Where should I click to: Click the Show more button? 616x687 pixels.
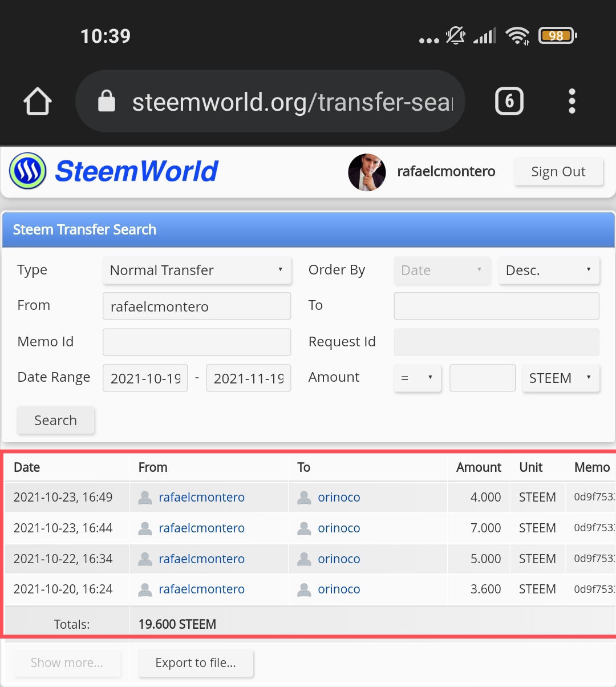(x=67, y=663)
